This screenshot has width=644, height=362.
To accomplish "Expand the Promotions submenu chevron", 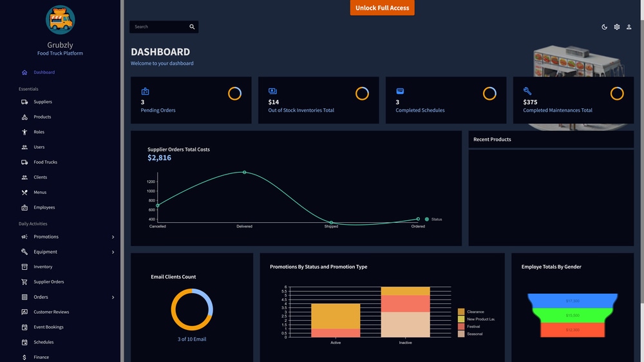I will (x=113, y=237).
